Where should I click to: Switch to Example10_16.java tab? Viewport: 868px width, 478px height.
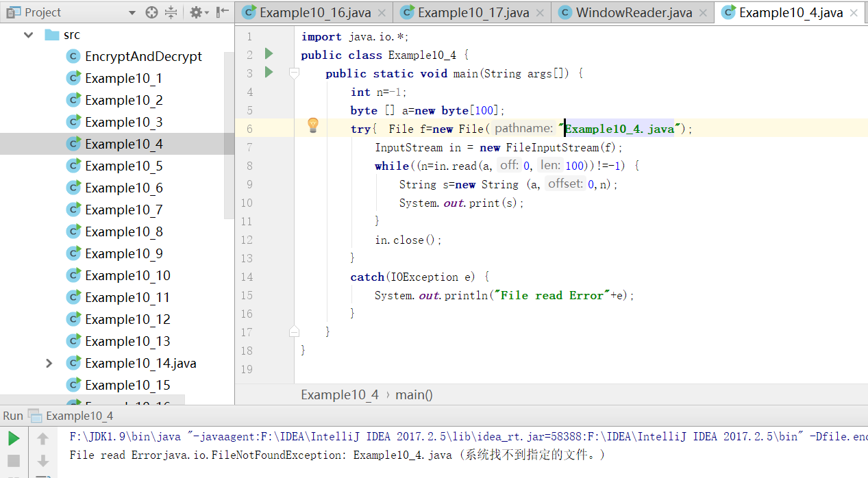(315, 12)
